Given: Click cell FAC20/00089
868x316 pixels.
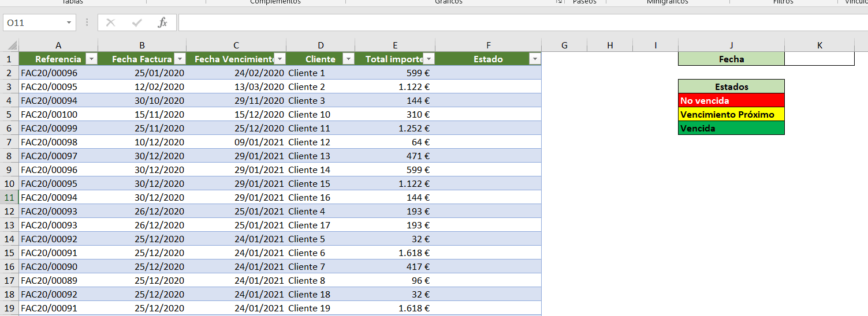Looking at the screenshot, I should pyautogui.click(x=58, y=280).
